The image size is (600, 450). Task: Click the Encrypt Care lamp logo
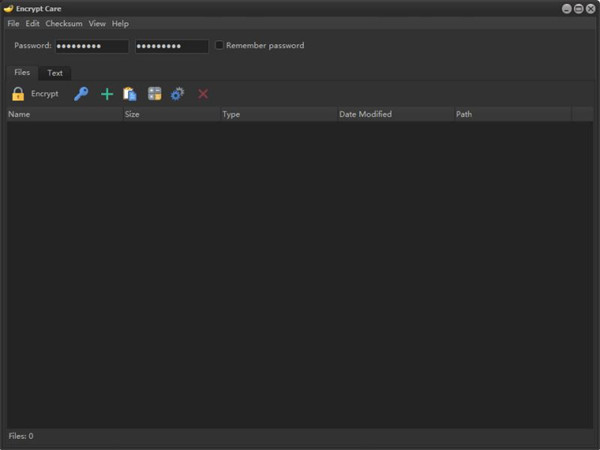(8, 8)
